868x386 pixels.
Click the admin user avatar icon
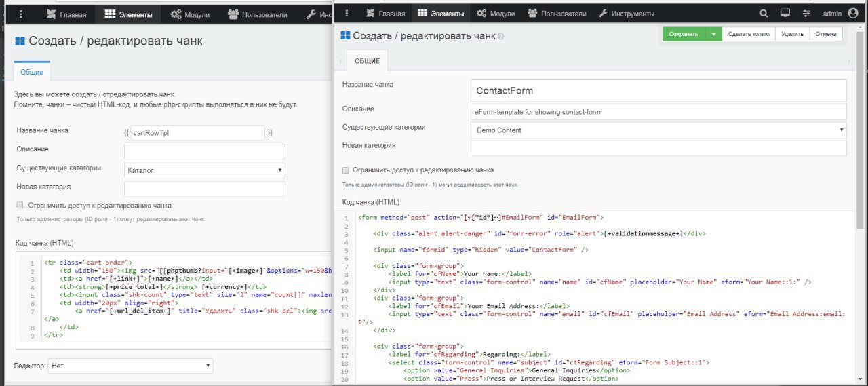852,14
